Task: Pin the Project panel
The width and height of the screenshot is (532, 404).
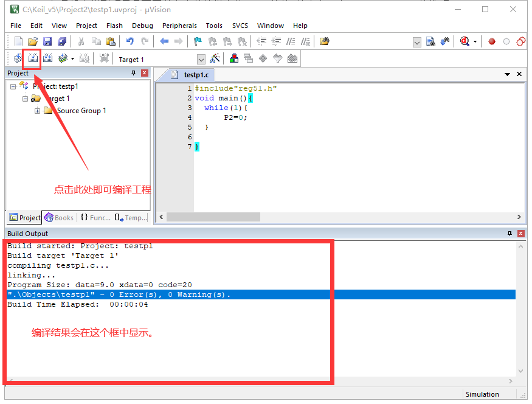Action: (x=133, y=73)
